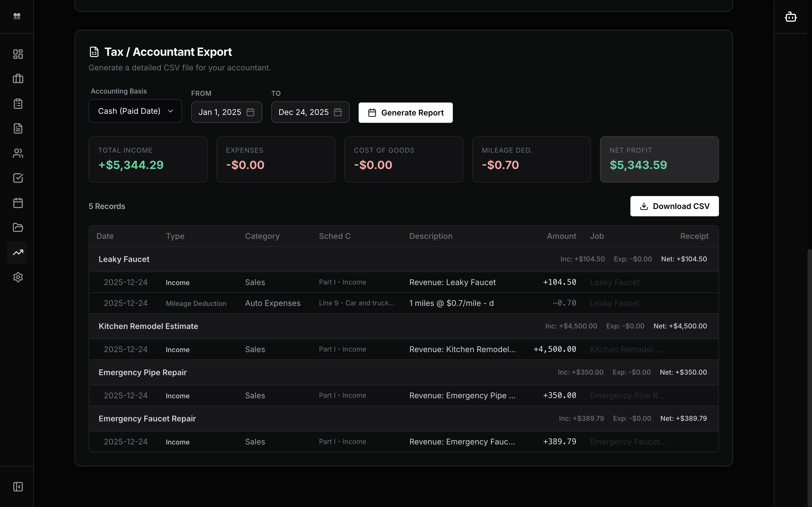Select the briefcase Jobs icon in sidebar
The height and width of the screenshot is (507, 812).
(17, 79)
